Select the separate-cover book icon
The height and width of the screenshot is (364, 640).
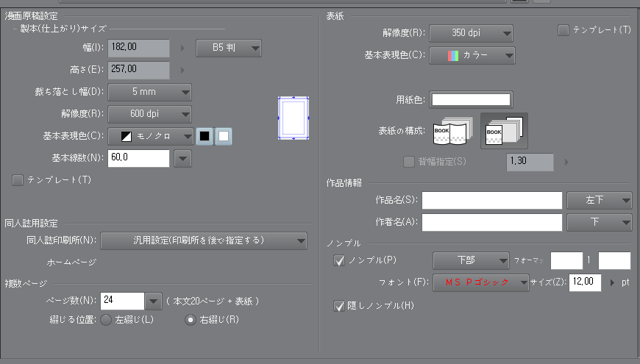504,131
